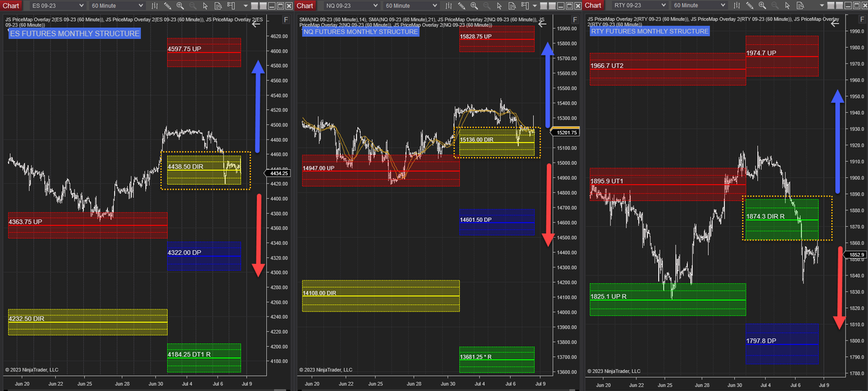Select the ES FUTURES MONTHLY STRUCTURE label
Viewport: 868px width, 391px height.
pyautogui.click(x=74, y=33)
